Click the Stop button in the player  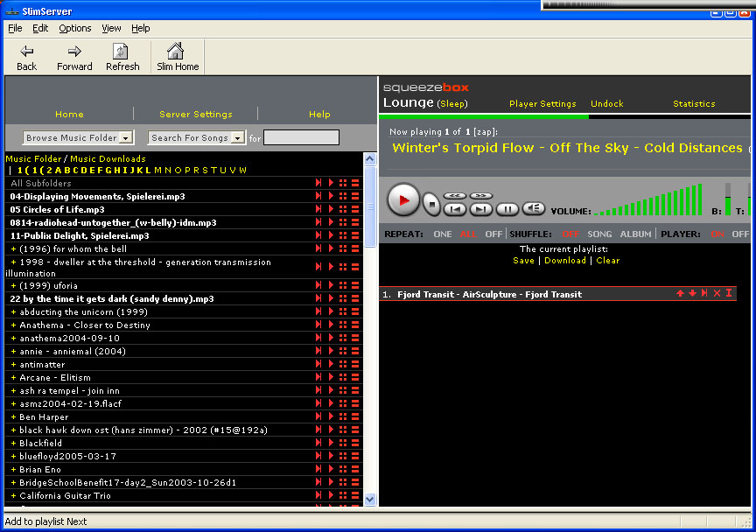(x=431, y=205)
